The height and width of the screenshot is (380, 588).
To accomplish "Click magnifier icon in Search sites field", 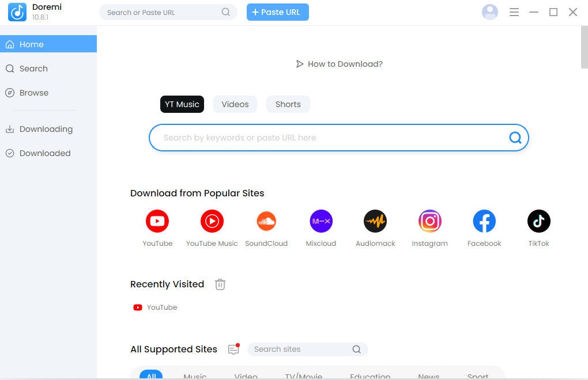I will pos(357,349).
